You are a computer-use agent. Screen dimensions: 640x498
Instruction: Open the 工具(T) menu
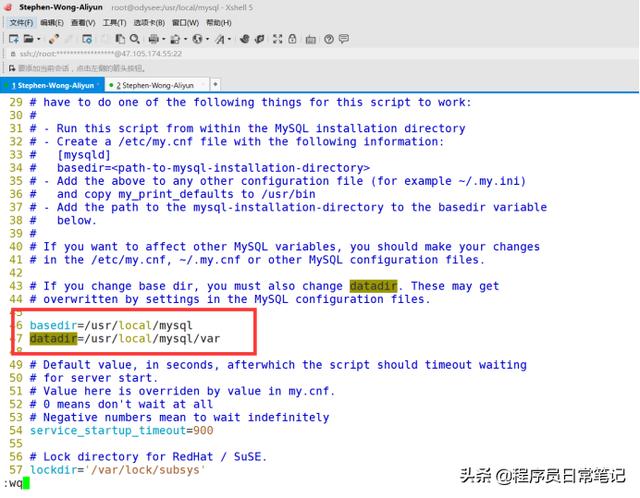coord(114,23)
